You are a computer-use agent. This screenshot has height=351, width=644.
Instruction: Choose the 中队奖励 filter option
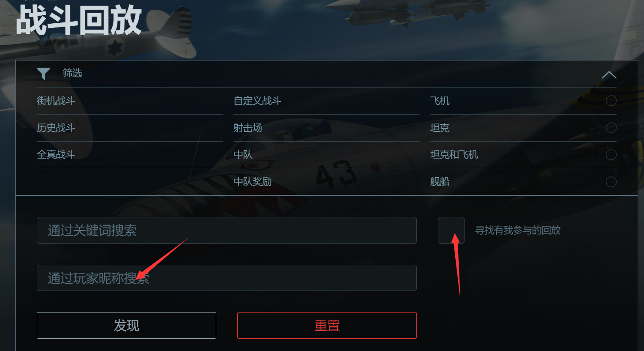click(253, 182)
